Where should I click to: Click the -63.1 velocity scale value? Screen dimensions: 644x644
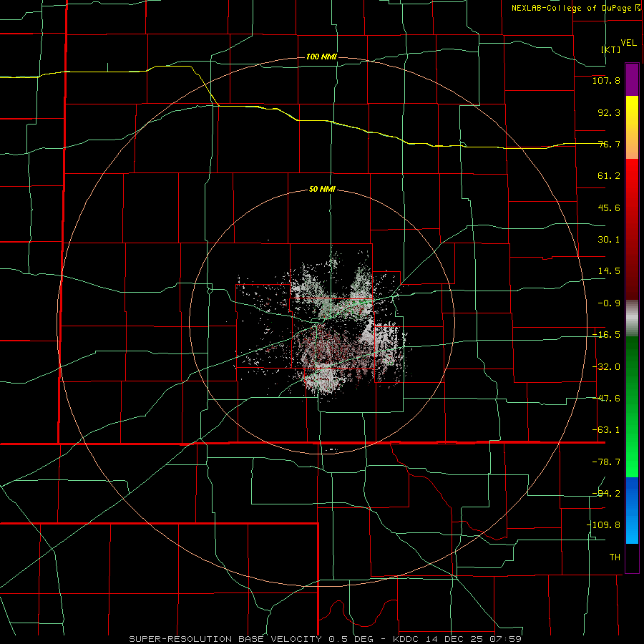point(606,430)
